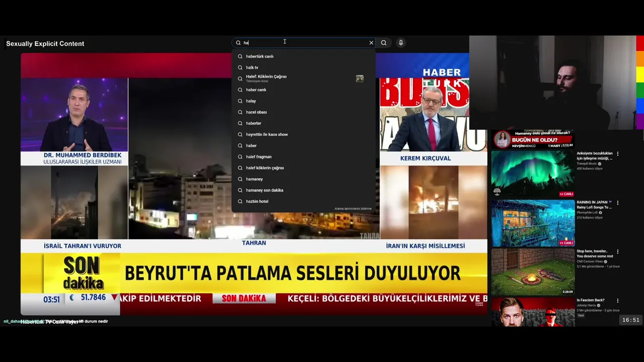This screenshot has width=644, height=362.
Task: Open the aurora anxiety music live thumbnail
Action: coord(533,174)
